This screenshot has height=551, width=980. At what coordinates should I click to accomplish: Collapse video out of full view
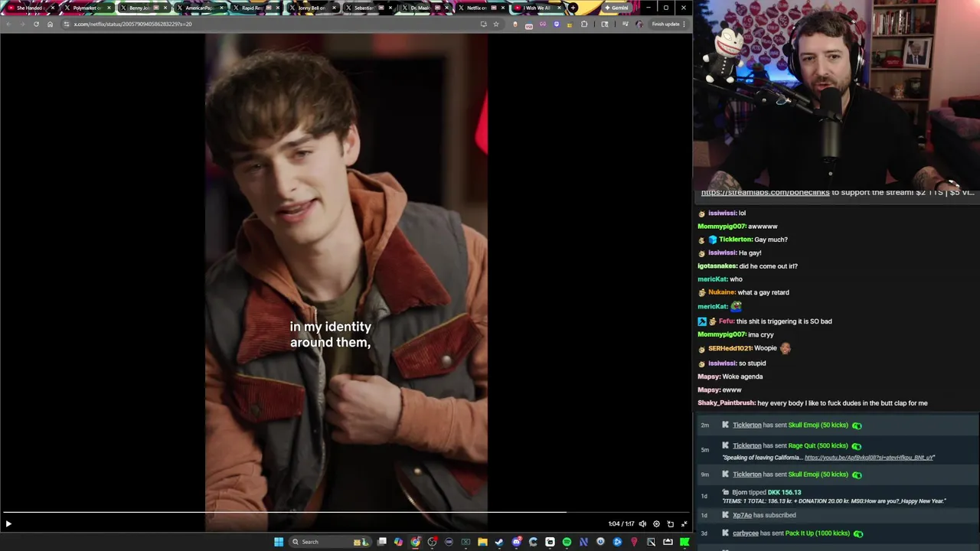pyautogui.click(x=684, y=524)
